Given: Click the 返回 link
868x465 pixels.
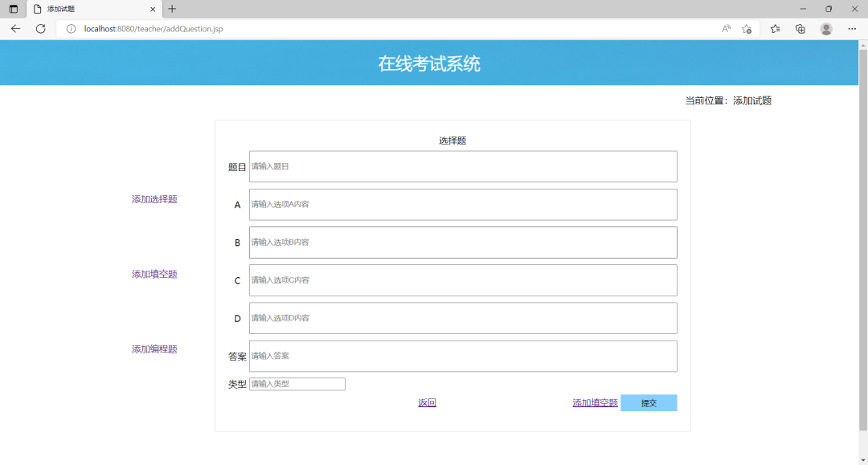Looking at the screenshot, I should click(x=427, y=402).
